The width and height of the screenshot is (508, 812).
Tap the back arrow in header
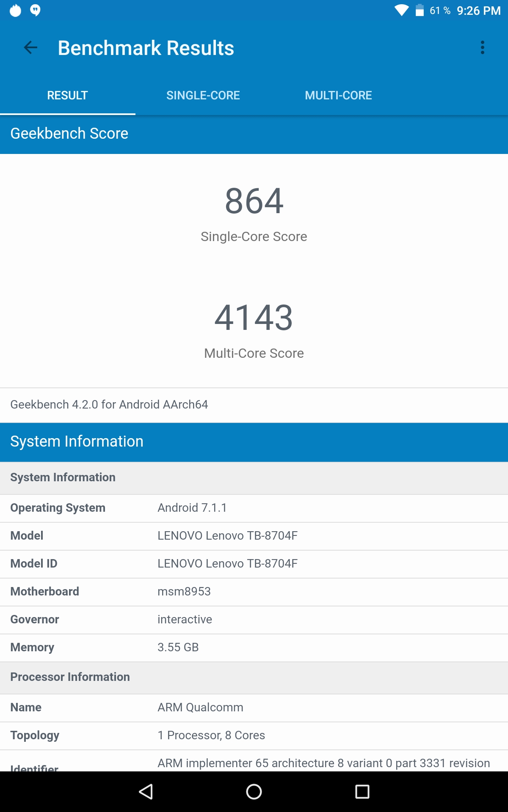tap(30, 48)
